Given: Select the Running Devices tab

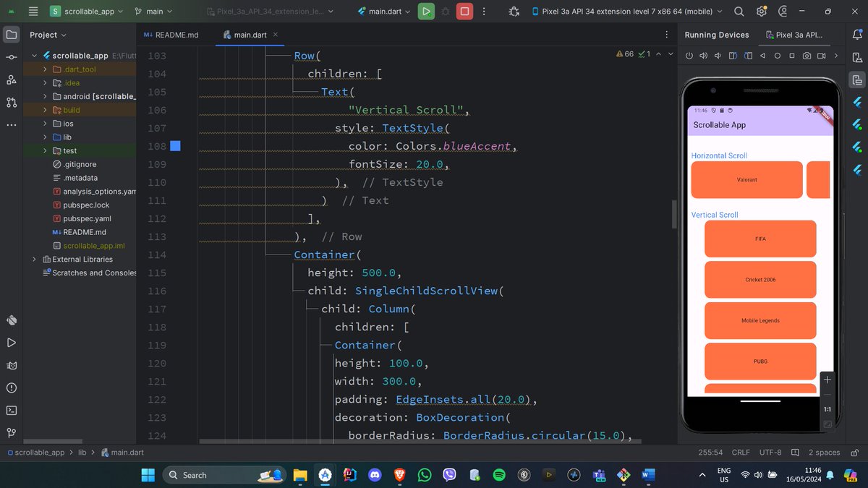Looking at the screenshot, I should [716, 35].
